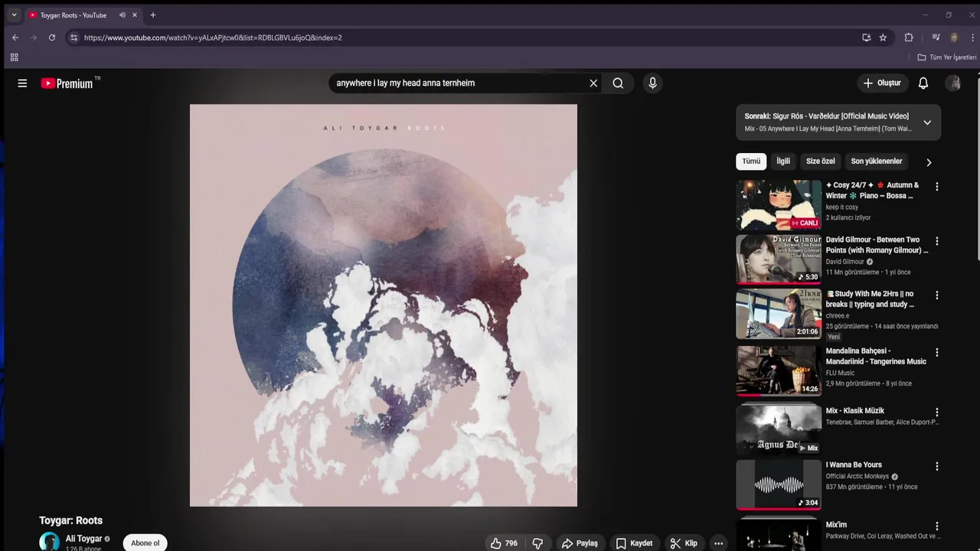Open the YouTube account avatar menu
This screenshot has width=980, height=551.
click(953, 83)
